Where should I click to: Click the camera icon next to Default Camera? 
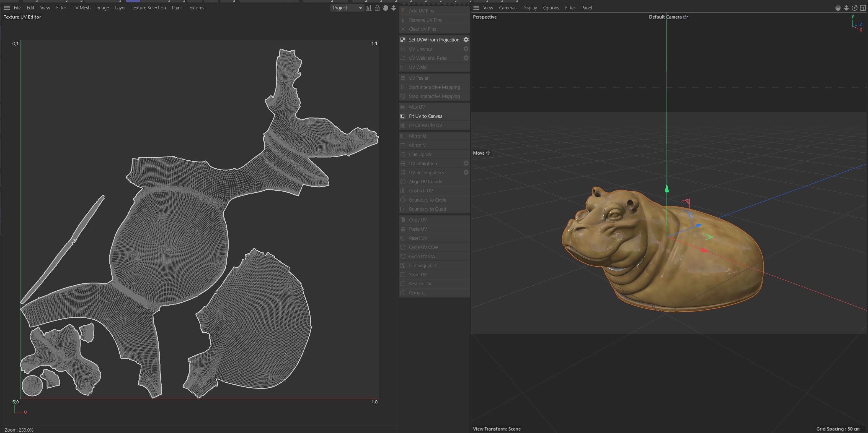click(x=685, y=17)
